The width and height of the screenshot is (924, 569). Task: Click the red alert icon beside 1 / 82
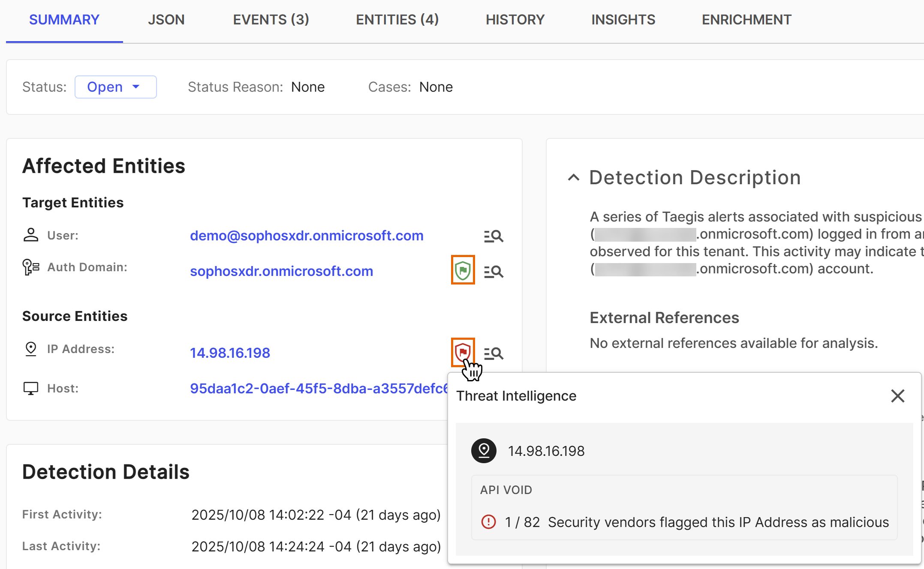pos(488,522)
